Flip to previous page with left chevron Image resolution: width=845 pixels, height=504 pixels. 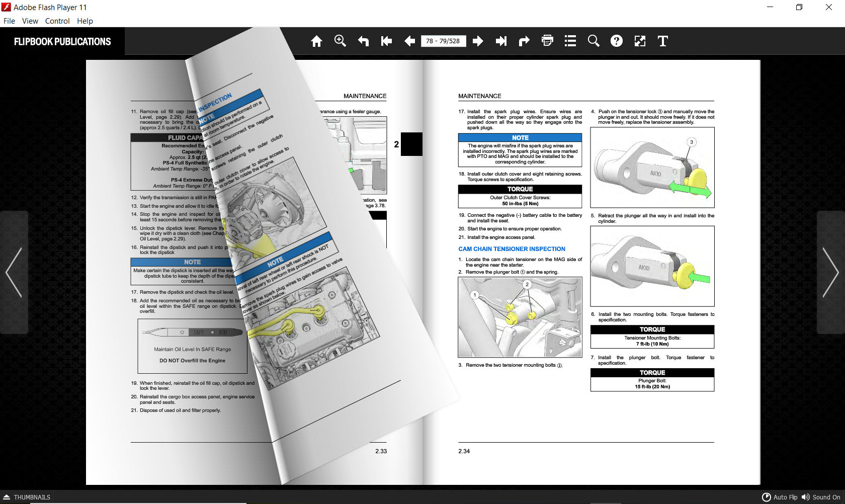pos(14,272)
